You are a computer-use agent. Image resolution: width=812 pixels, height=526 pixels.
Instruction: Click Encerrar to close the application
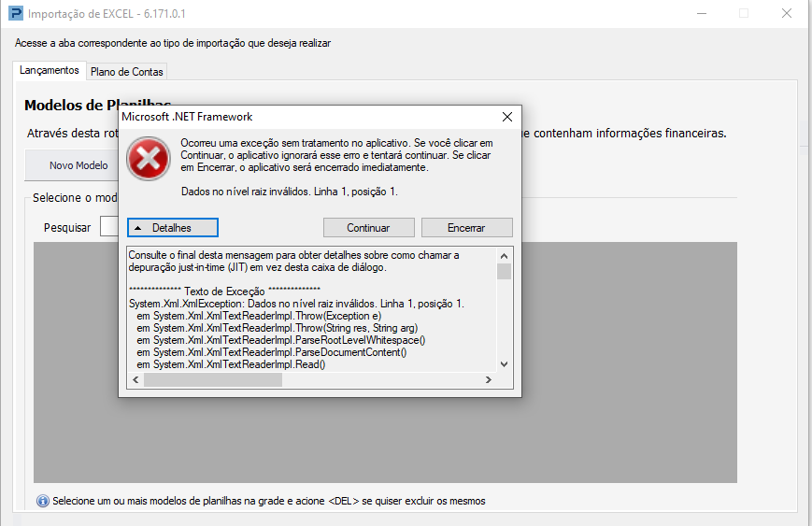click(x=466, y=228)
